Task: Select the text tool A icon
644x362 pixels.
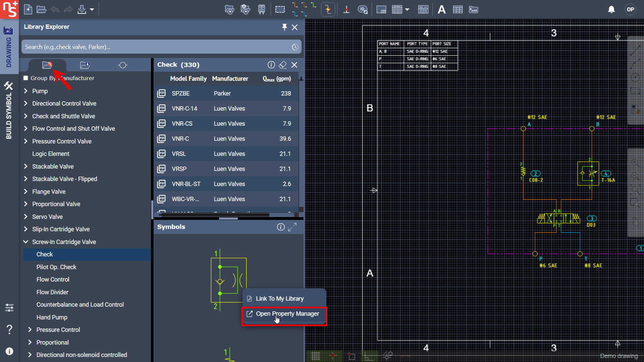Action: [441, 9]
